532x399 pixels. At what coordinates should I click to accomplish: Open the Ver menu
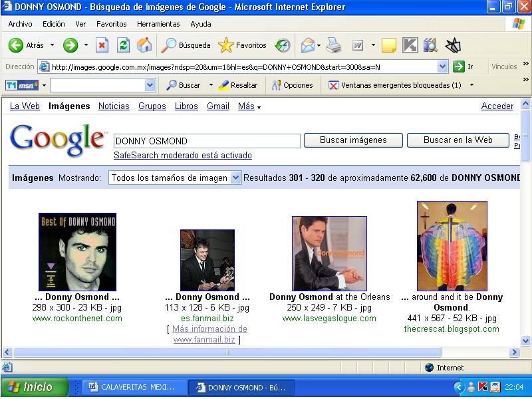pos(80,24)
